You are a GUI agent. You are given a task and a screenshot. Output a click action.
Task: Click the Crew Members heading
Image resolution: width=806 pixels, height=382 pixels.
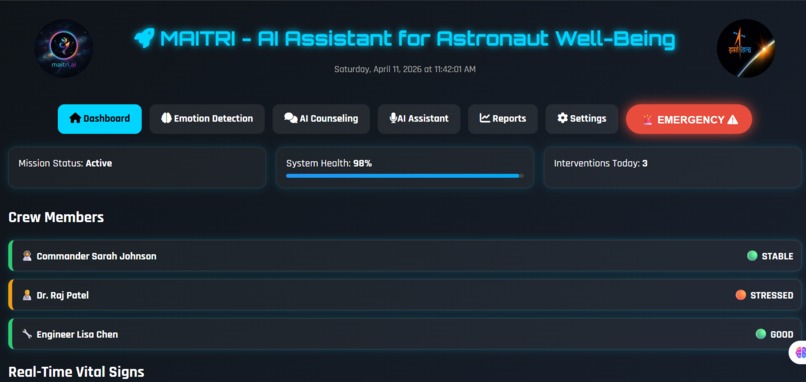(x=56, y=217)
